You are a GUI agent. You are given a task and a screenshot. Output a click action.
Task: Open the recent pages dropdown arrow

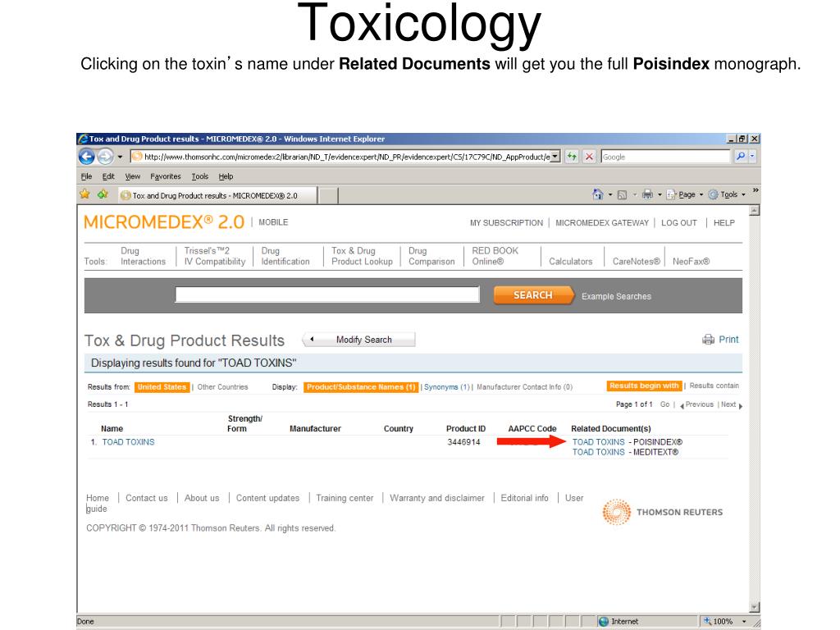click(x=120, y=157)
